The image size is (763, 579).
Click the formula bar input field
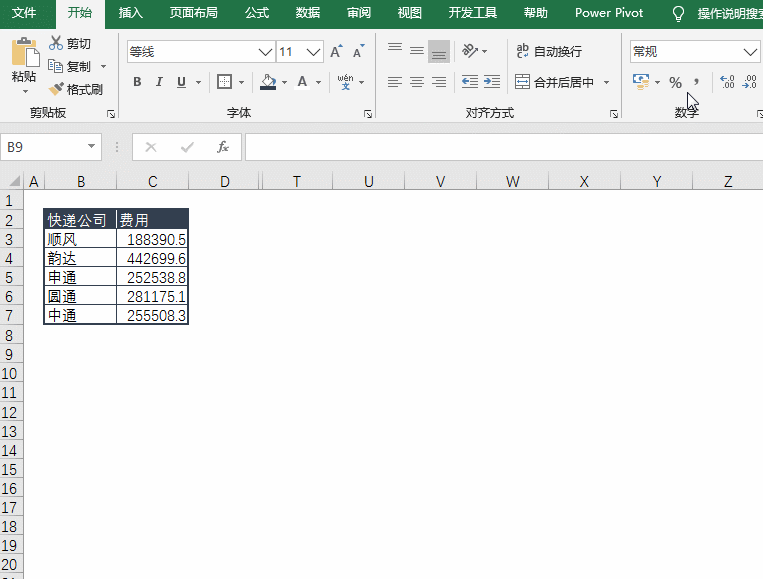pyautogui.click(x=504, y=147)
